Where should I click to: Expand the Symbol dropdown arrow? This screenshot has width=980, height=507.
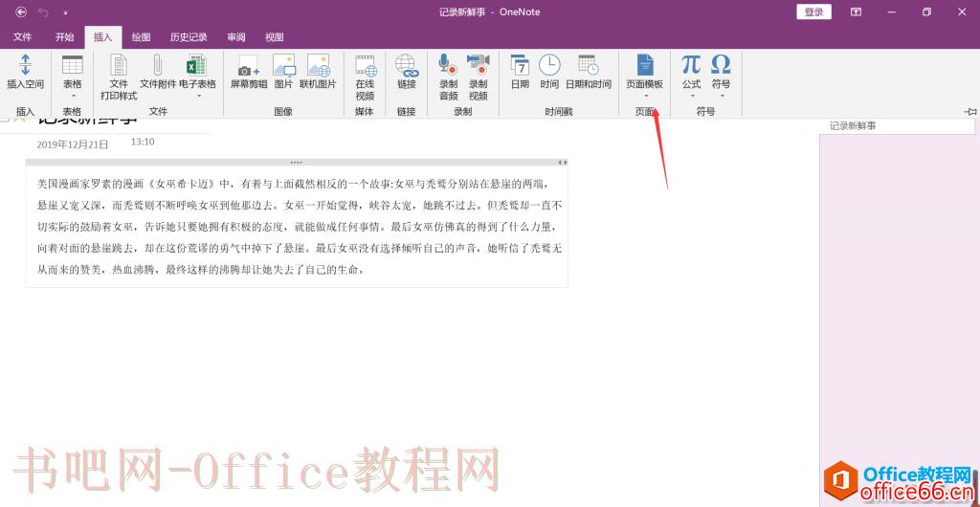(x=722, y=96)
